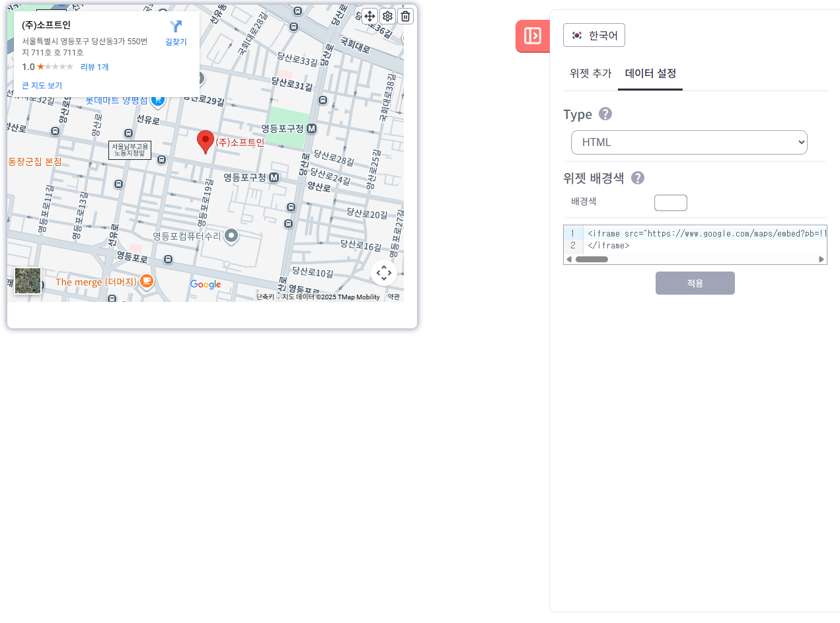Click the move widget drag icon

(x=369, y=17)
